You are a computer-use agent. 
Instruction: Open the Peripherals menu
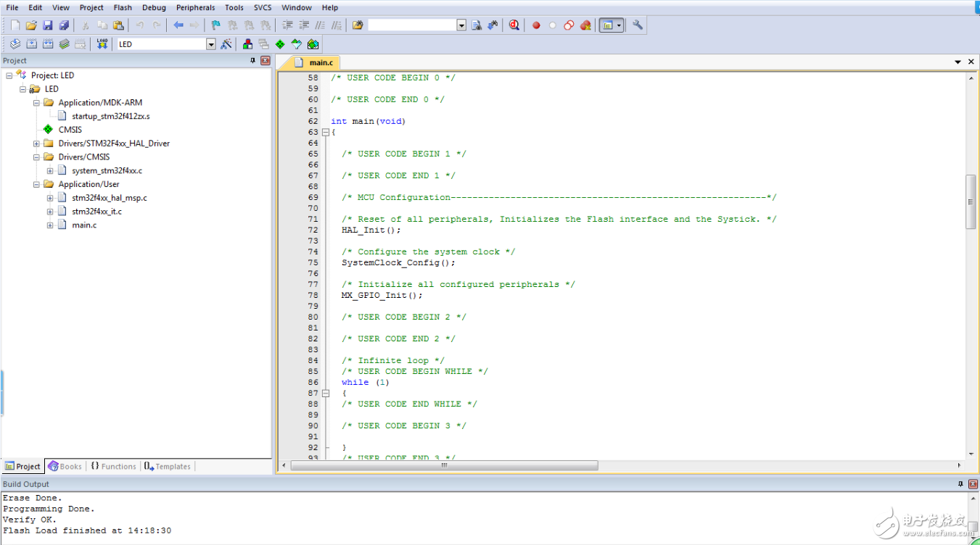195,7
